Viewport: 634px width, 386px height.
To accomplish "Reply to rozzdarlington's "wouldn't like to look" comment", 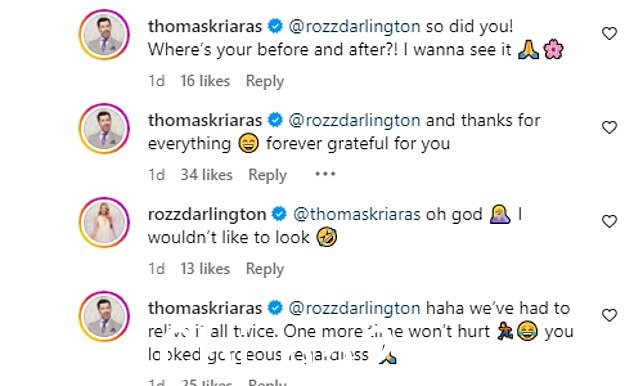I will (265, 269).
